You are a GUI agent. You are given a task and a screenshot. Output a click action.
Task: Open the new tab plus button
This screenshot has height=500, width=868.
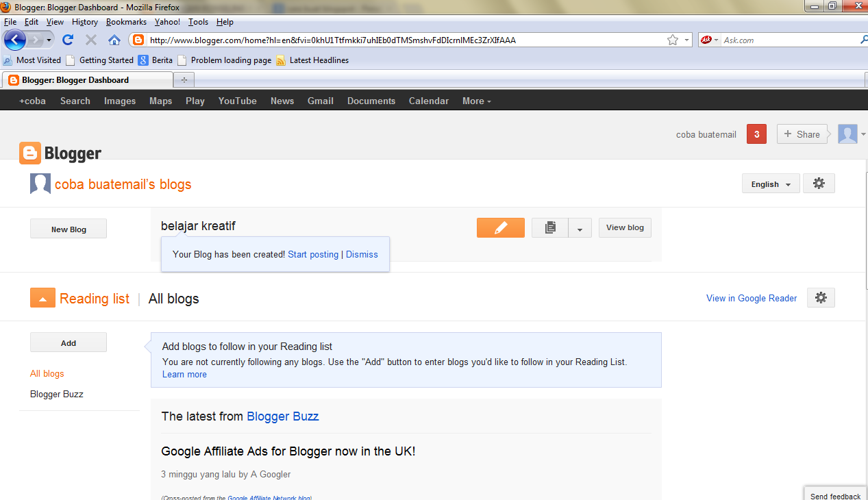coord(184,80)
